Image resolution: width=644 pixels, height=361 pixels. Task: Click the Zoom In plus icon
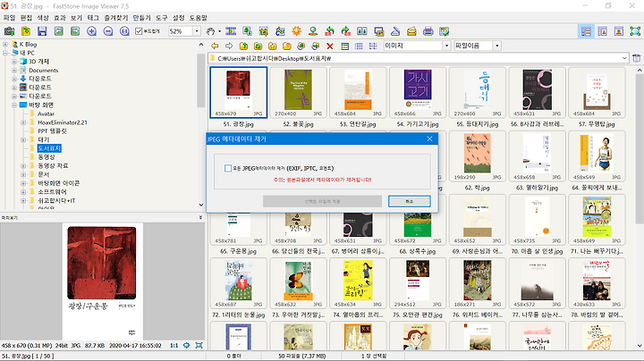click(91, 31)
